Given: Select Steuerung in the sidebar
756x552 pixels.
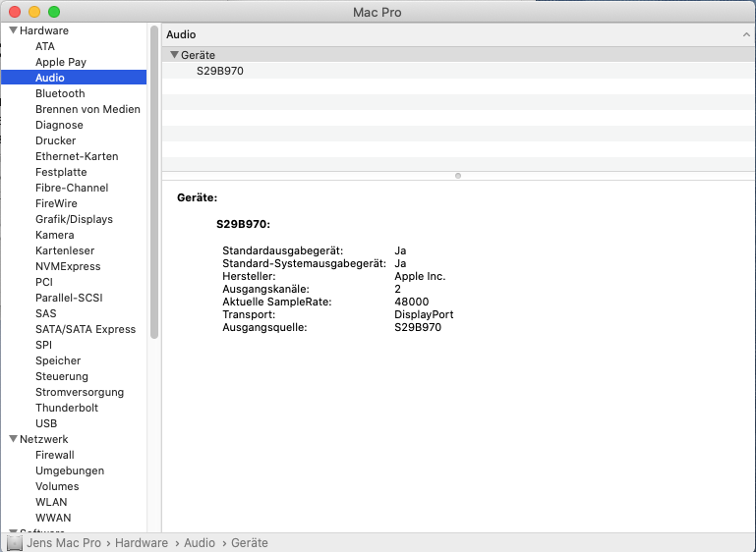Looking at the screenshot, I should [x=62, y=376].
